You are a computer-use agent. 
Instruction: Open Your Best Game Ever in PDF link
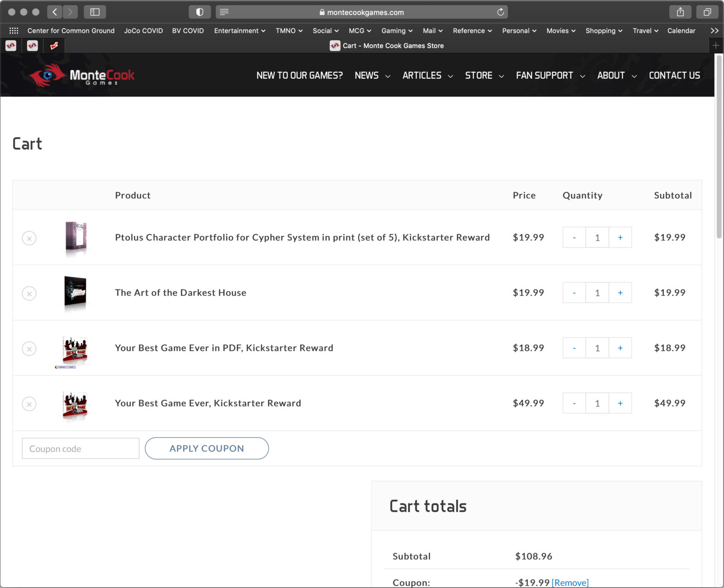click(x=224, y=348)
